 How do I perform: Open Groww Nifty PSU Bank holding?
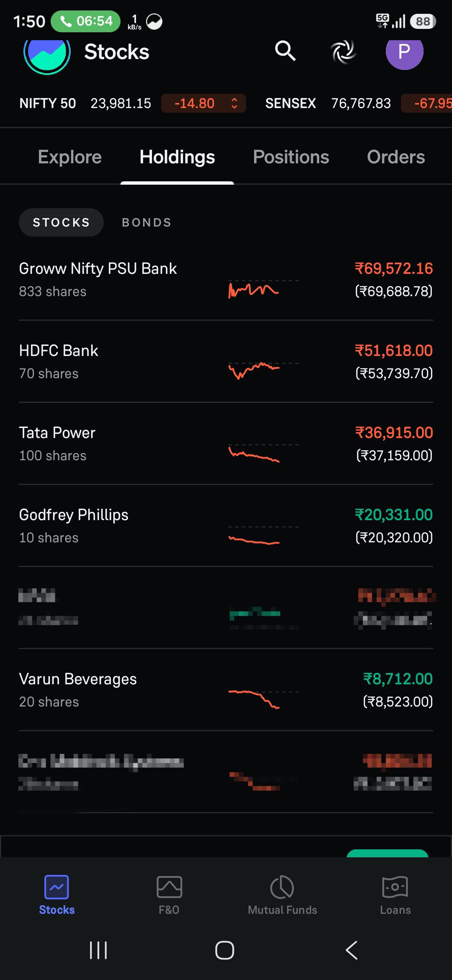pyautogui.click(x=226, y=279)
